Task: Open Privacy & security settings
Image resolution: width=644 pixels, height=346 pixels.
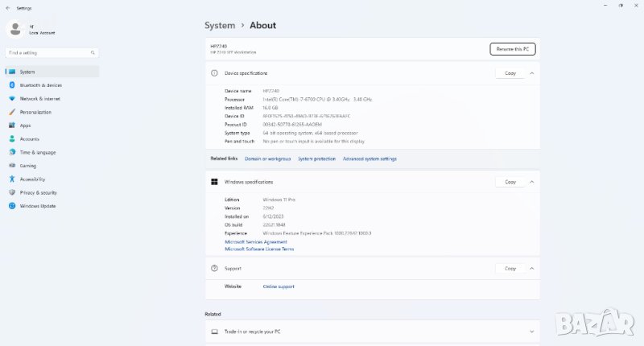Action: tap(38, 192)
